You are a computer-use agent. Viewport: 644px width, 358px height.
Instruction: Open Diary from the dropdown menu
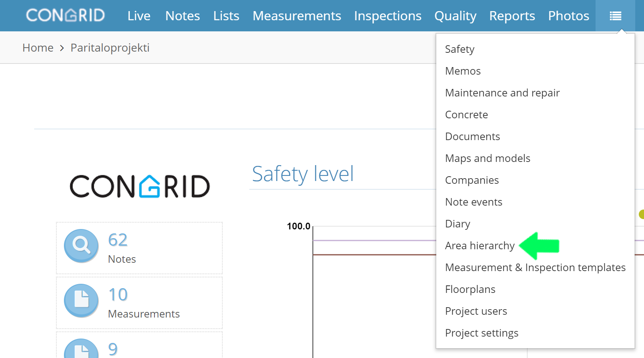[x=458, y=224]
